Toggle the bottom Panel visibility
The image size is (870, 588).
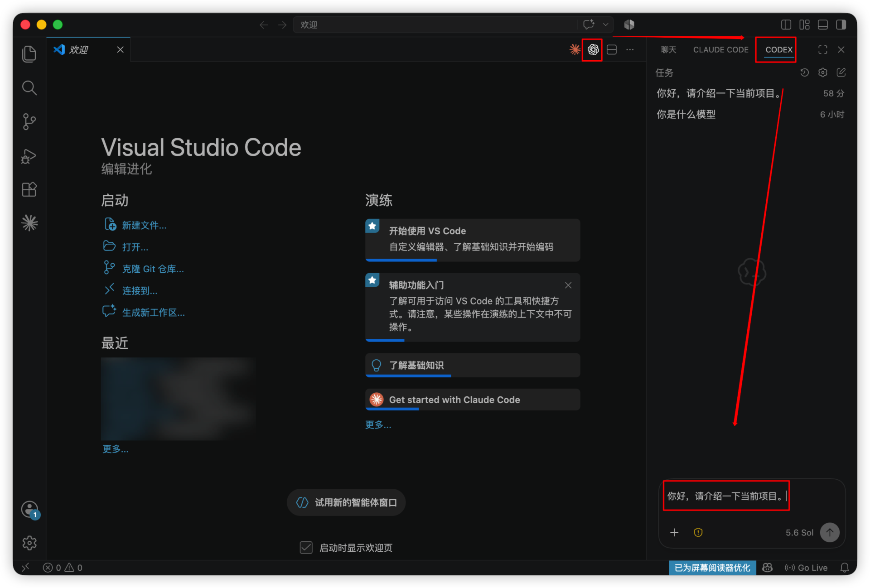(823, 24)
